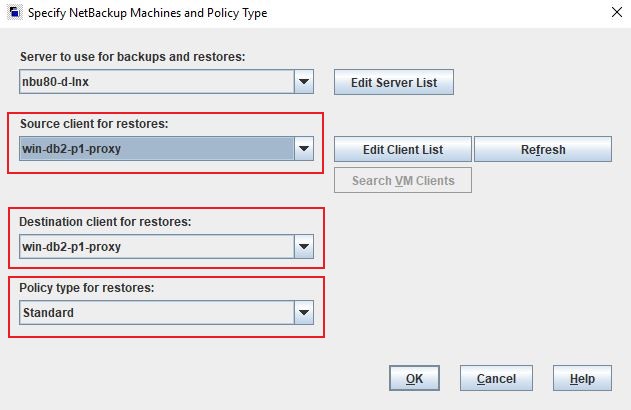Select the highlighted source client text field
The height and width of the screenshot is (410, 631).
(x=155, y=149)
